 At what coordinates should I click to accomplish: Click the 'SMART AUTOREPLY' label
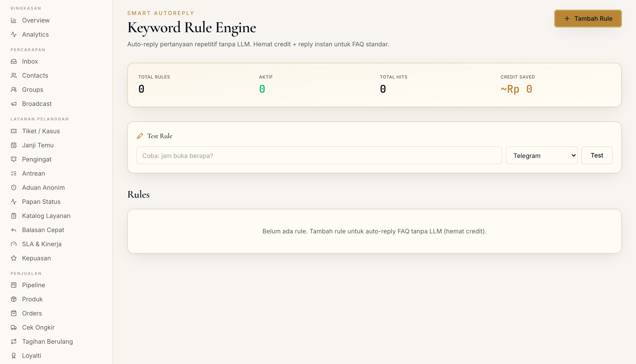(x=161, y=13)
